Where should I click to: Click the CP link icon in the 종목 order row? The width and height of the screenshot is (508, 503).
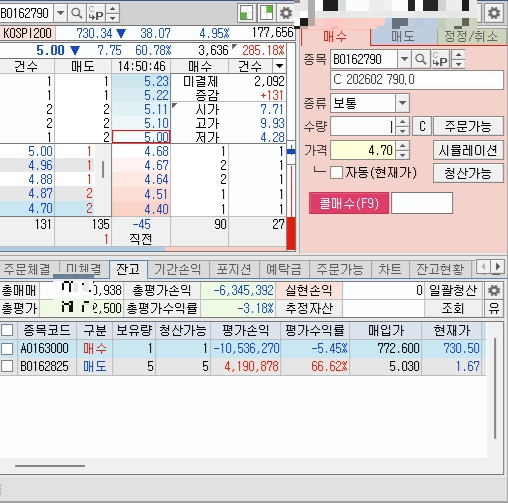click(x=440, y=59)
